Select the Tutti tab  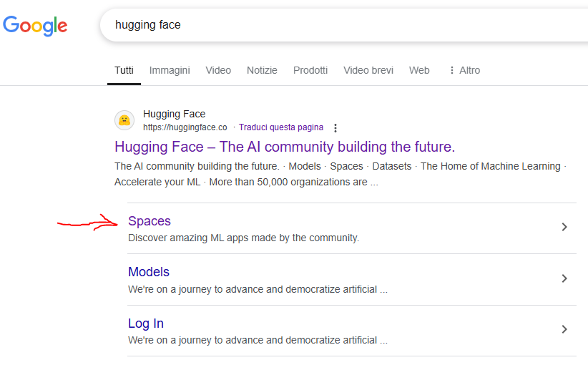pos(124,70)
